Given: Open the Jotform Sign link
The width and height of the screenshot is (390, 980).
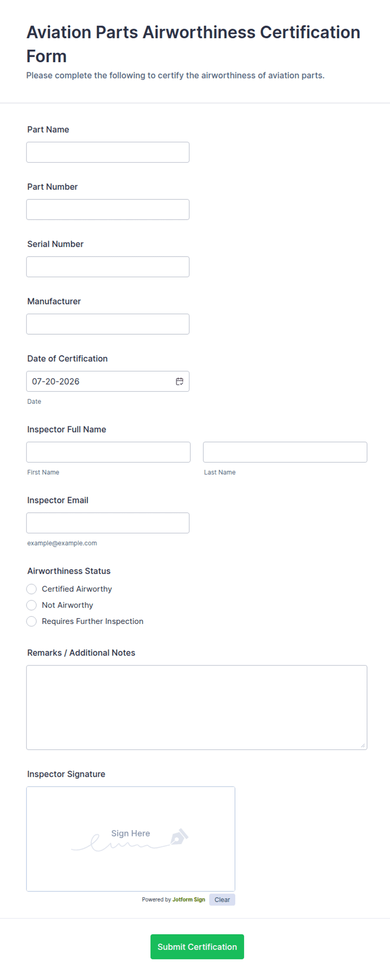Looking at the screenshot, I should point(189,899).
